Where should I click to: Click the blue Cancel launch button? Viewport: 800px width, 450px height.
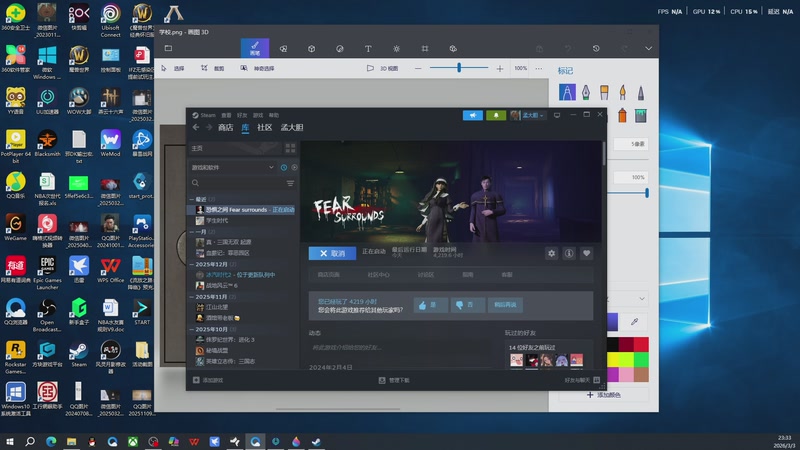(332, 253)
